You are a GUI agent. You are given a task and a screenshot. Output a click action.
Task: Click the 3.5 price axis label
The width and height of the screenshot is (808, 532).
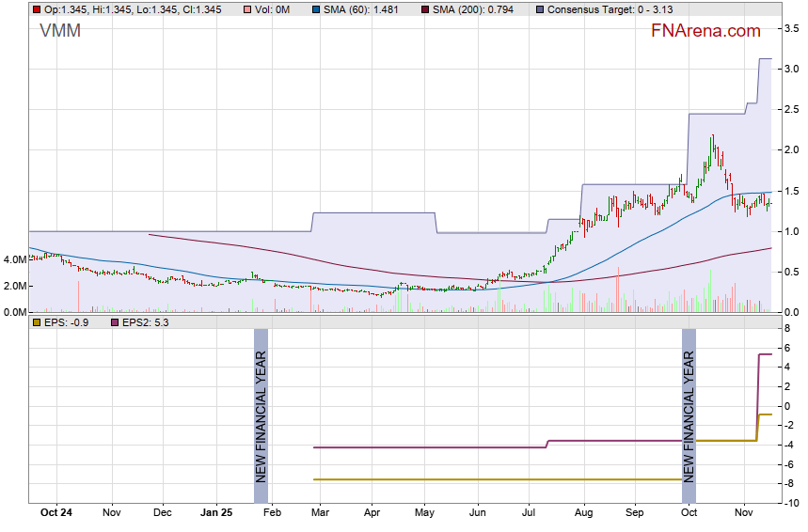792,29
